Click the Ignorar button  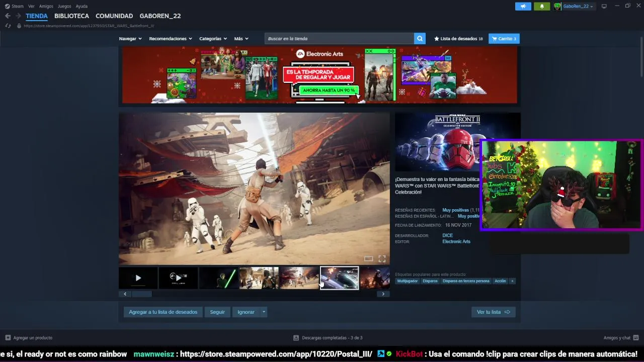[x=246, y=312]
